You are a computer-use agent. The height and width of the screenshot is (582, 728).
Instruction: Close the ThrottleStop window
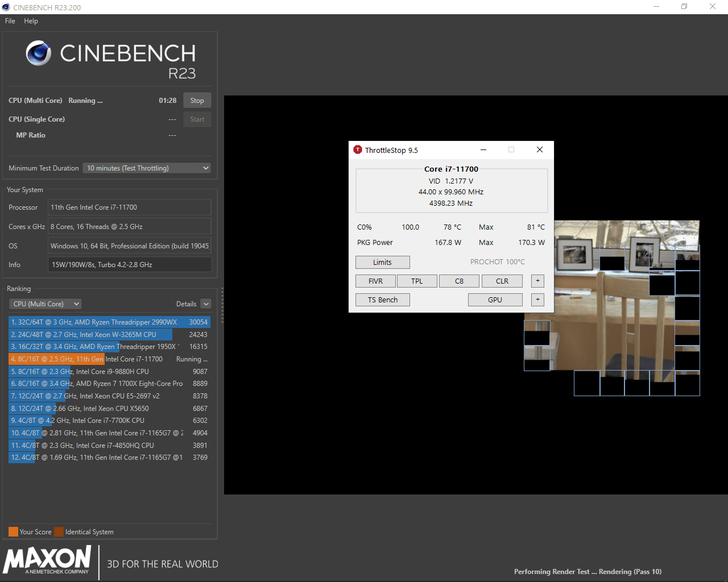(x=540, y=150)
